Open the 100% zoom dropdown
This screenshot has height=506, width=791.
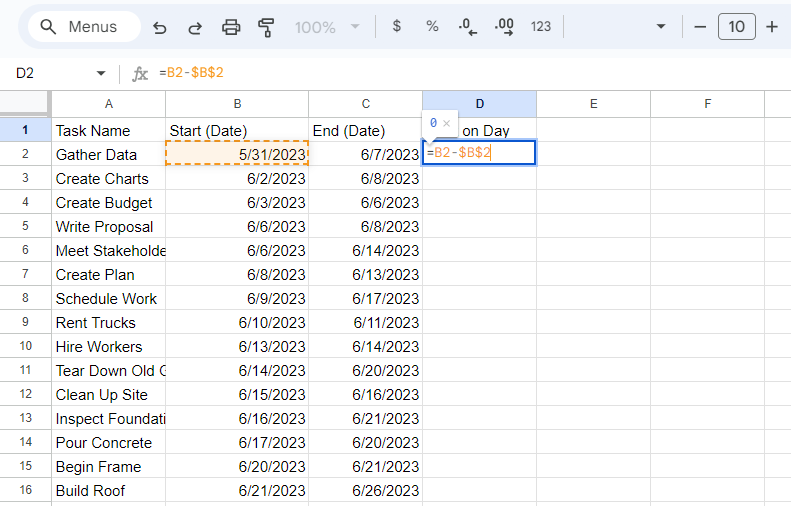(x=327, y=27)
